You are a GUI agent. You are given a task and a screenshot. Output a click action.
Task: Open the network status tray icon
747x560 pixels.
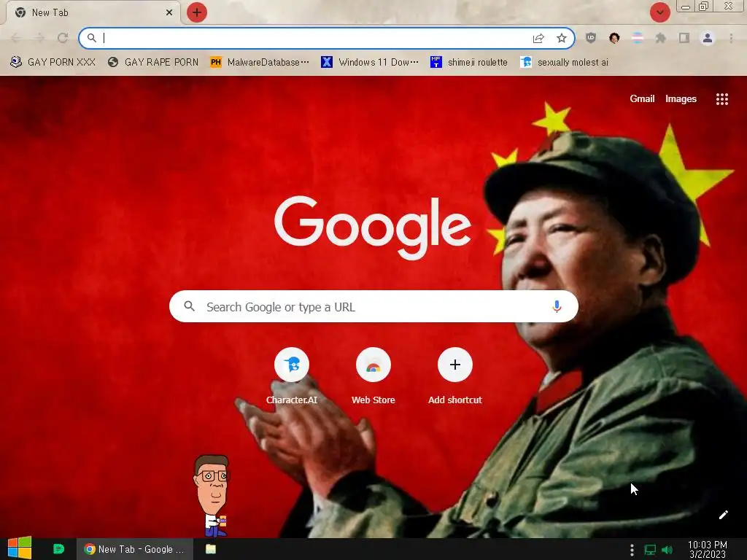tap(650, 550)
